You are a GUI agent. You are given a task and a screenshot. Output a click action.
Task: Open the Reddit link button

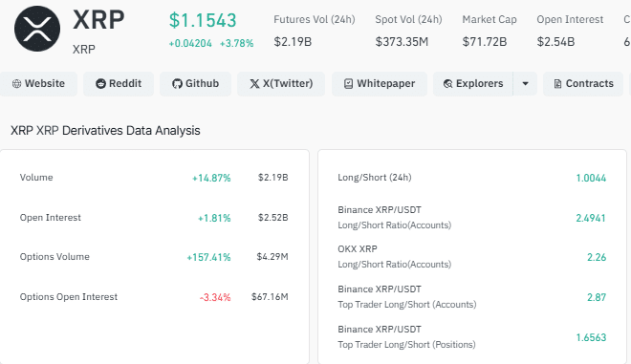click(119, 84)
